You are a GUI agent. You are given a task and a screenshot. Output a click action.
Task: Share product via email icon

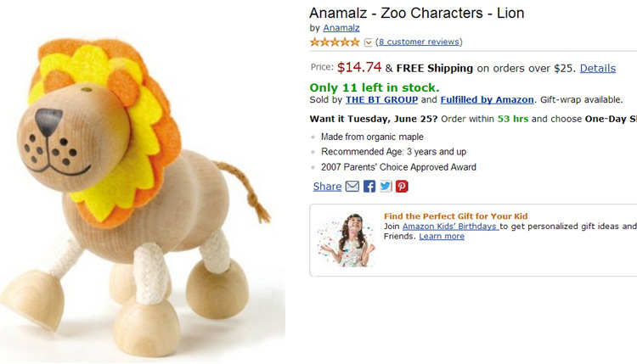click(x=352, y=187)
